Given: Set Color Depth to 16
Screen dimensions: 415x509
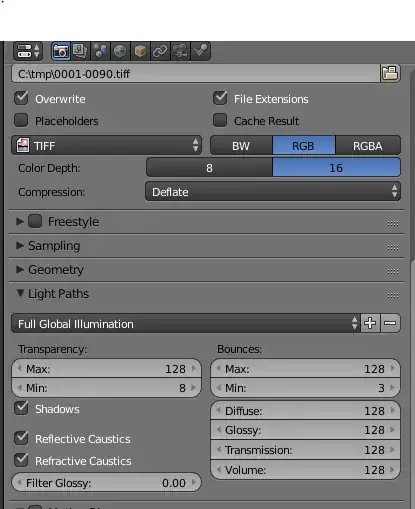Looking at the screenshot, I should (x=336, y=168).
